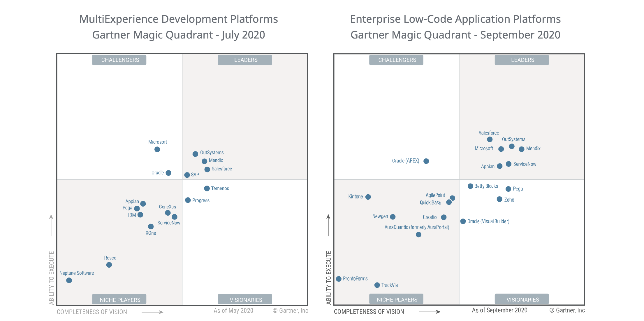Select the Progress data point
The height and width of the screenshot is (321, 644).
tap(188, 200)
